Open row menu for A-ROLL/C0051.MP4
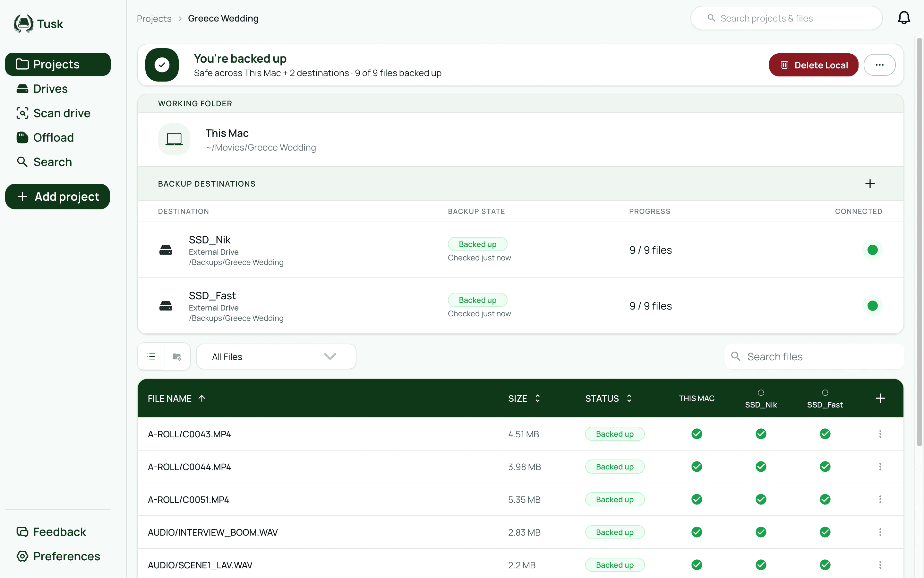 pos(880,500)
